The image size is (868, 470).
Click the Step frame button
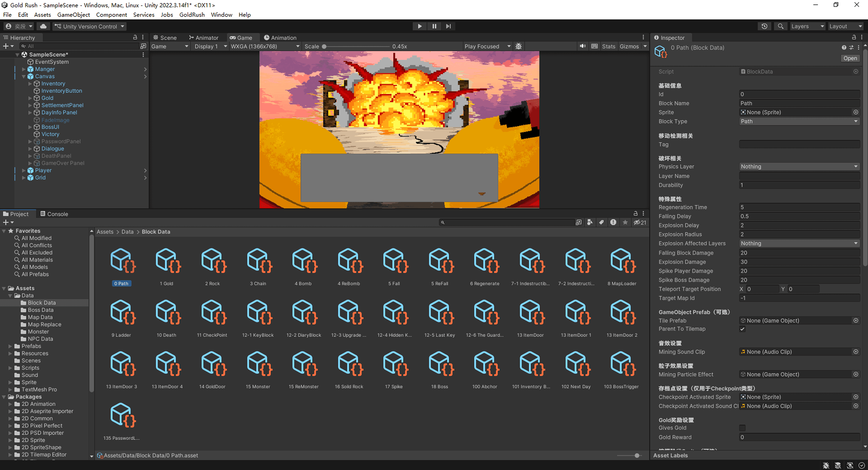[448, 26]
